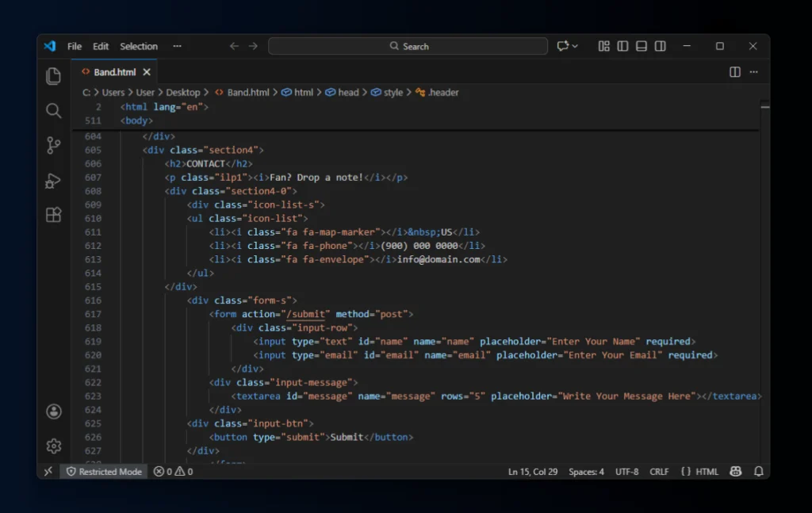812x513 pixels.
Task: Split the editor to the right
Action: tap(735, 72)
